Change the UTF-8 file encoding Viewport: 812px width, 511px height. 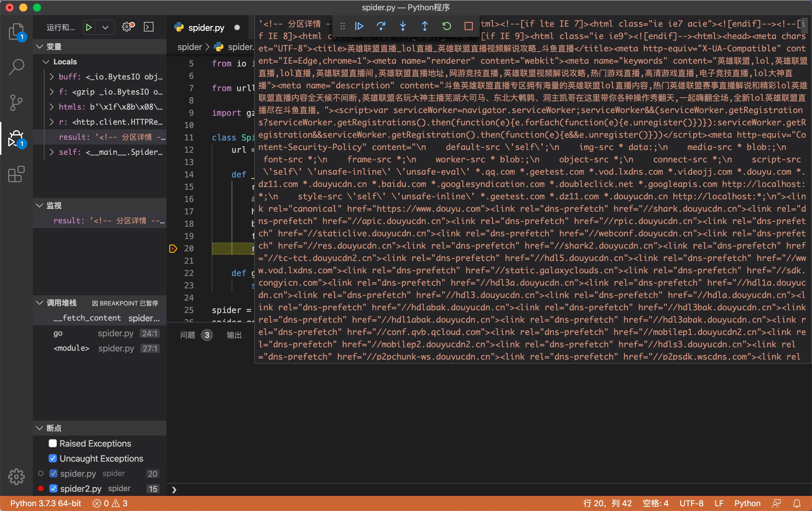pos(691,503)
